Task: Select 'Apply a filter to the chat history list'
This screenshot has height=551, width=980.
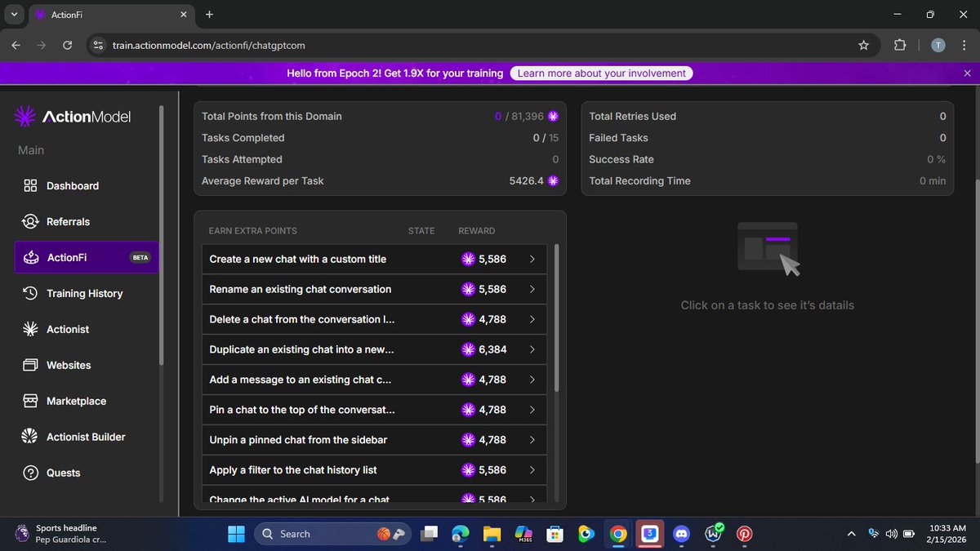Action: pos(374,470)
